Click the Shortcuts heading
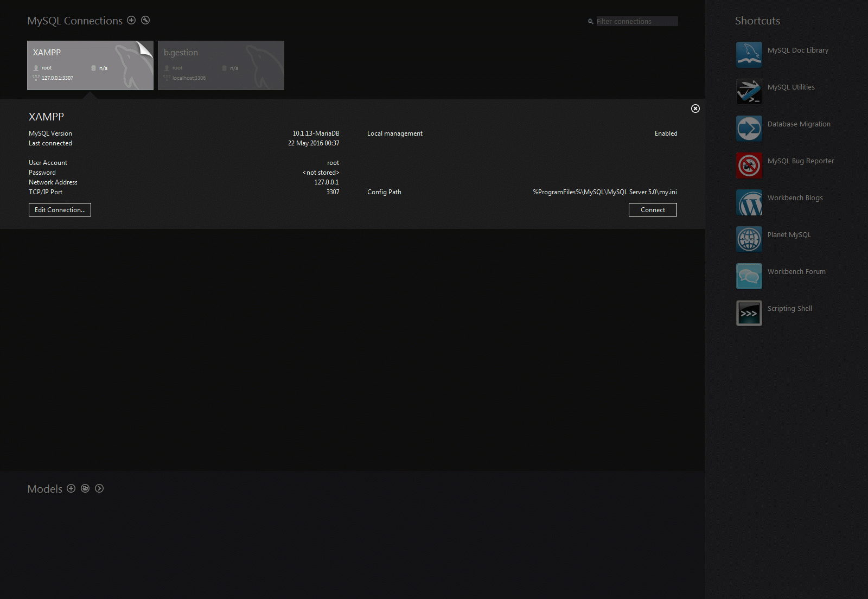The height and width of the screenshot is (599, 868). click(x=757, y=21)
